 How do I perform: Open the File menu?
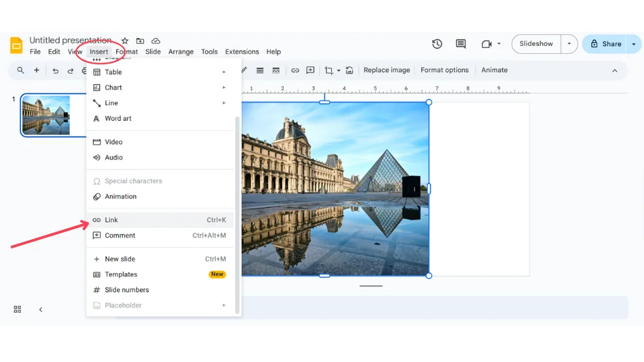(35, 52)
